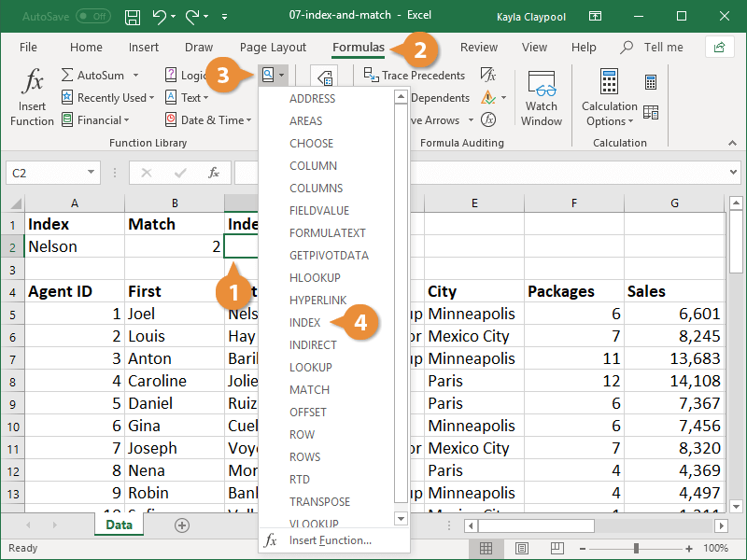The image size is (747, 560).
Task: Click the Save icon in title bar
Action: 133,17
